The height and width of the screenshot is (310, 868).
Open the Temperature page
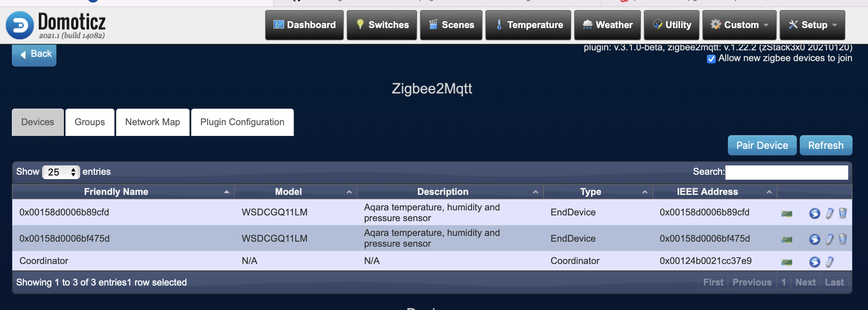(x=528, y=25)
